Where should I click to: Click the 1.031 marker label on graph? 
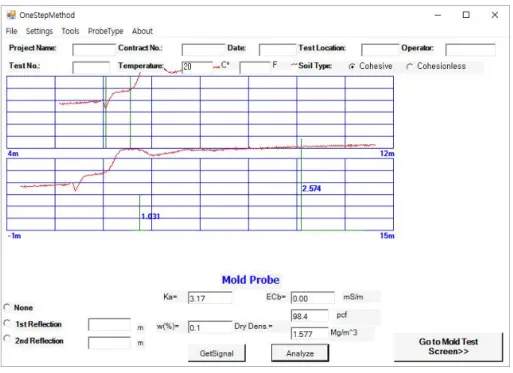(x=151, y=217)
